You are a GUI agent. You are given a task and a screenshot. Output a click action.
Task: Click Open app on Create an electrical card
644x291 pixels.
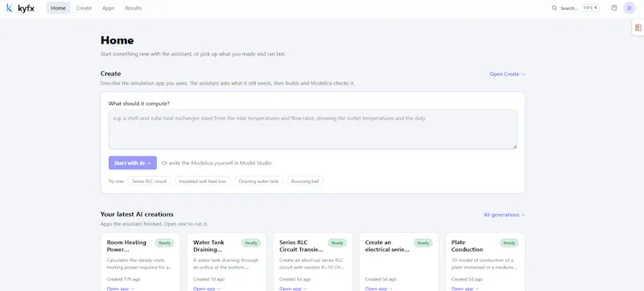[x=378, y=289]
